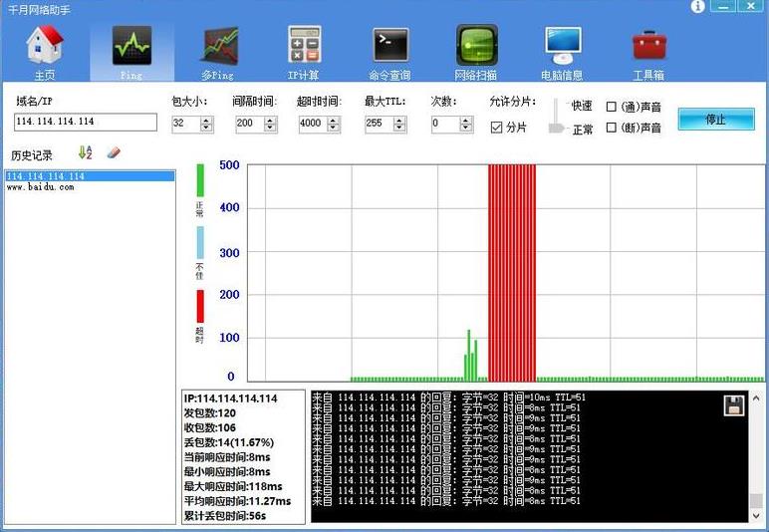Save ping log with floppy disk icon
The height and width of the screenshot is (532, 769).
click(734, 404)
